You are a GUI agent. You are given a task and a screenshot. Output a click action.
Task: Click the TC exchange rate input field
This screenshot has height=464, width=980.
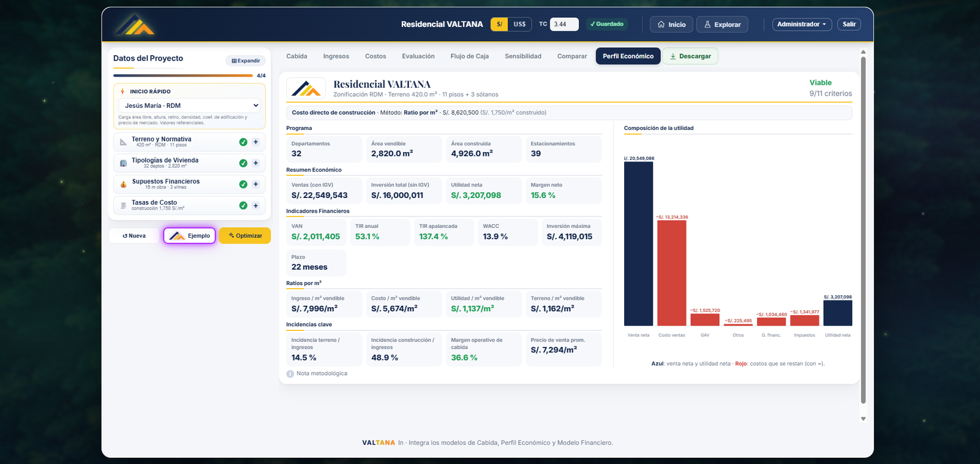(x=564, y=25)
